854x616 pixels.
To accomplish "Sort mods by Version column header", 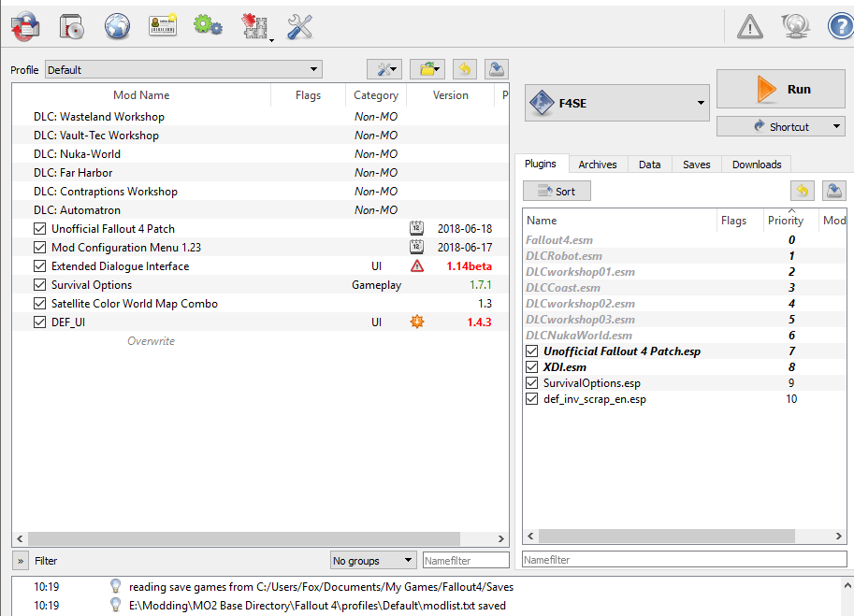I will (x=451, y=95).
